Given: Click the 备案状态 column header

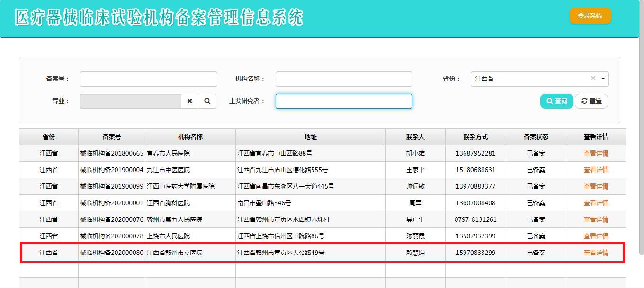Looking at the screenshot, I should 536,137.
